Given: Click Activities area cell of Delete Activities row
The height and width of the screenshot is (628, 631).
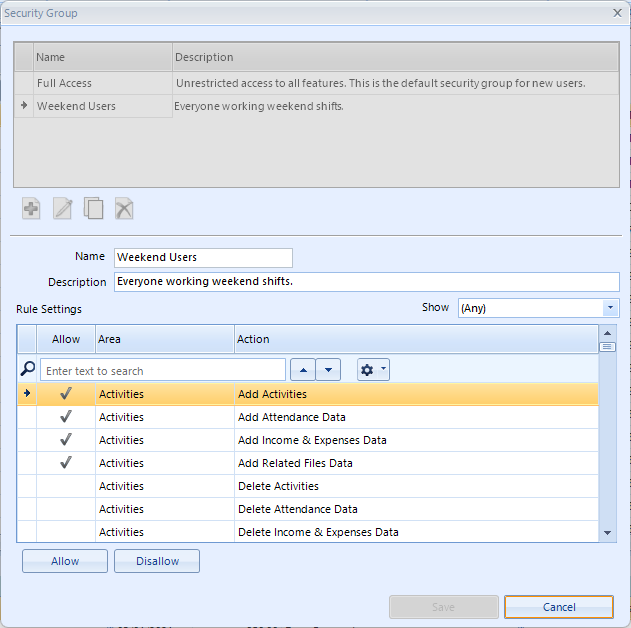Looking at the screenshot, I should [x=165, y=486].
